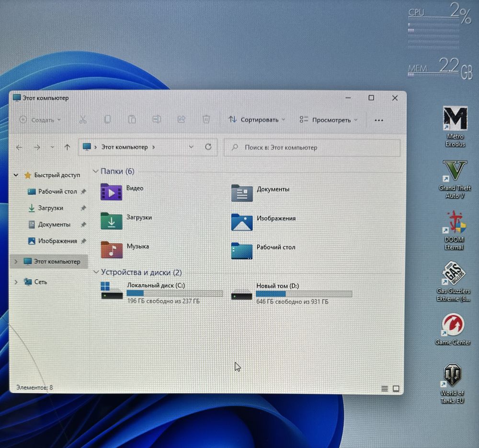Refresh the Этот компьютер view
Screen dimensions: 479x448
[208, 147]
